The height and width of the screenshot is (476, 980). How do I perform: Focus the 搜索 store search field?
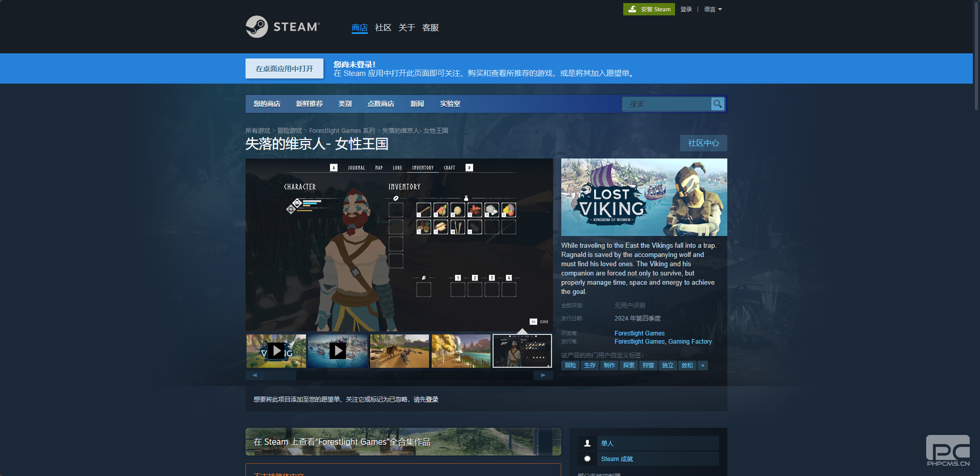coord(666,104)
